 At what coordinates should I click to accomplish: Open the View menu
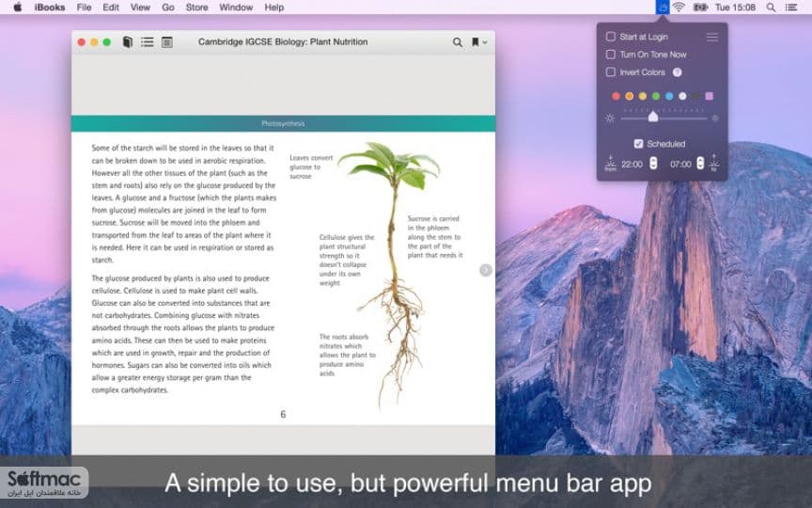coord(140,8)
